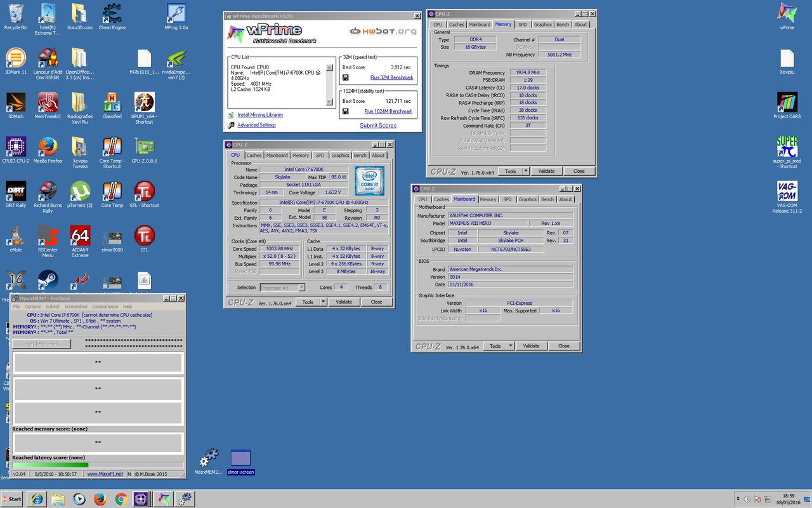This screenshot has height=508, width=812.
Task: Click Validate in CPU-Z Memory window
Action: 546,171
